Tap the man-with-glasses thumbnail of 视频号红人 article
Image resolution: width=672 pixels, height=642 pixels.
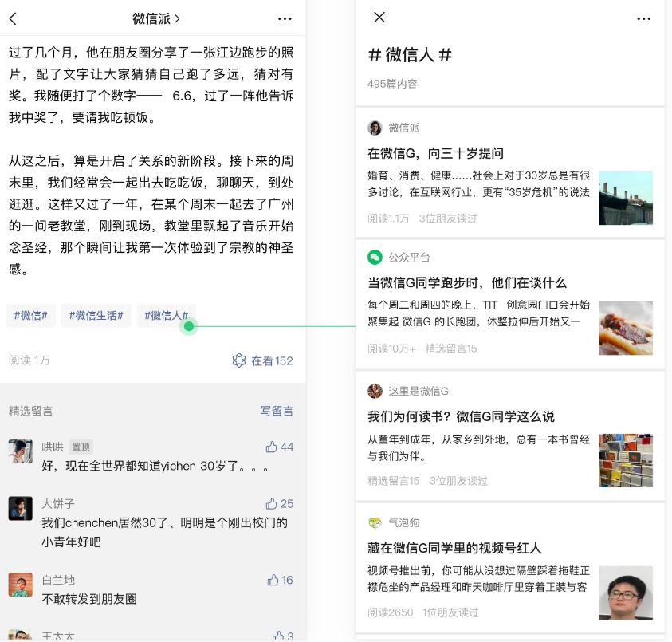click(x=626, y=593)
